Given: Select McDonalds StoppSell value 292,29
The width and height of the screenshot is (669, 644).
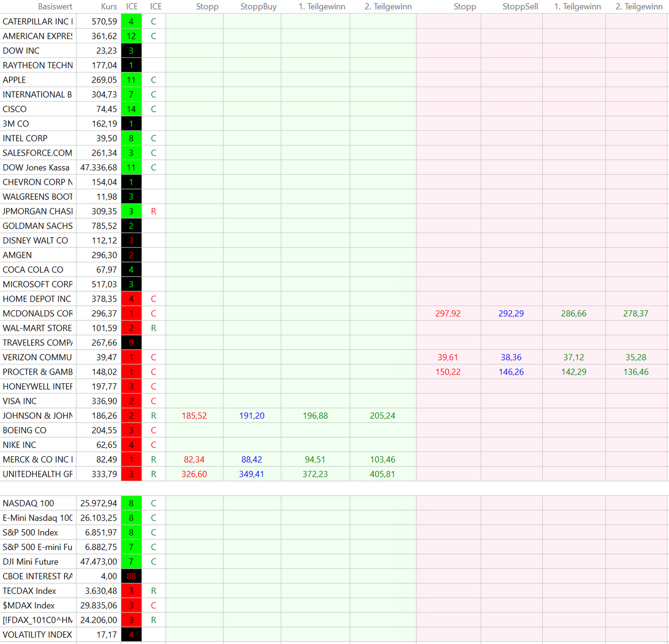Looking at the screenshot, I should point(511,314).
